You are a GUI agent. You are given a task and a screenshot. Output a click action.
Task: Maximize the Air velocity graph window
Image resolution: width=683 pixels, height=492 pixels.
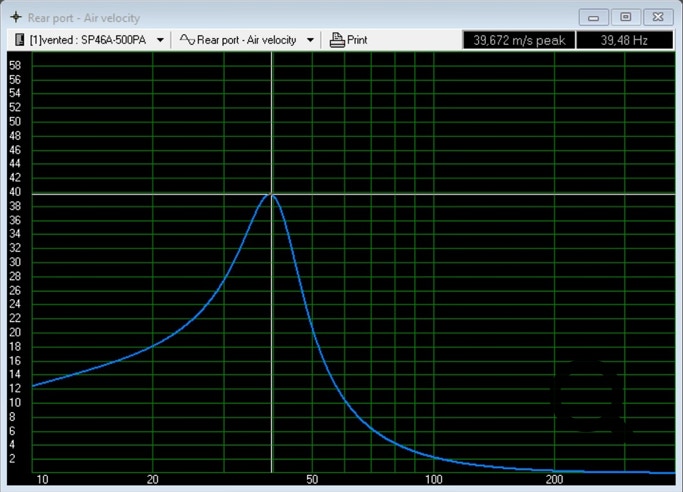coord(625,17)
